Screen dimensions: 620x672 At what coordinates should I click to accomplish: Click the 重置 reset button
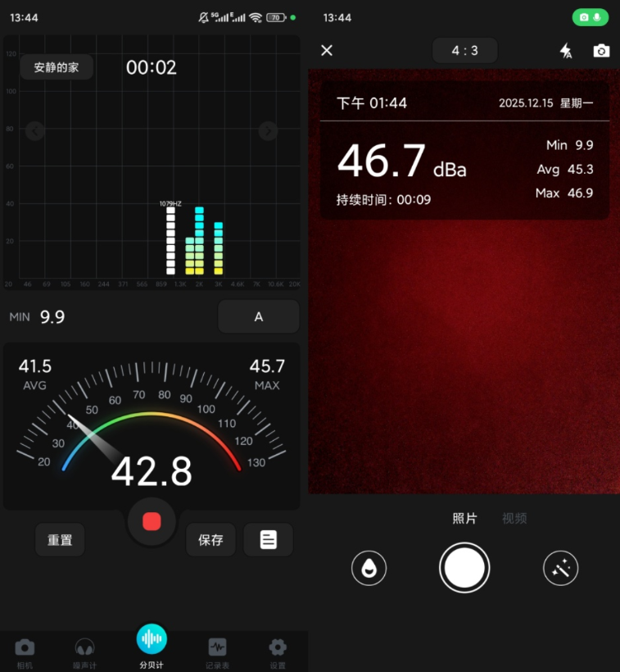60,540
